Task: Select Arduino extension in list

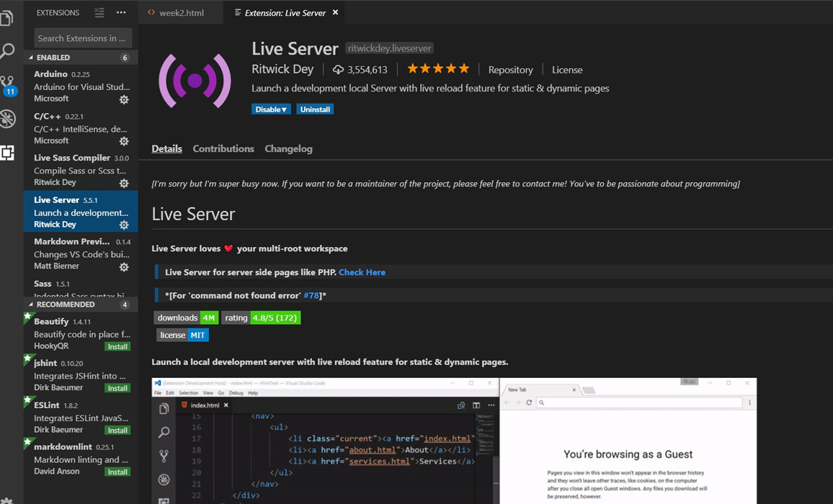Action: click(x=81, y=86)
